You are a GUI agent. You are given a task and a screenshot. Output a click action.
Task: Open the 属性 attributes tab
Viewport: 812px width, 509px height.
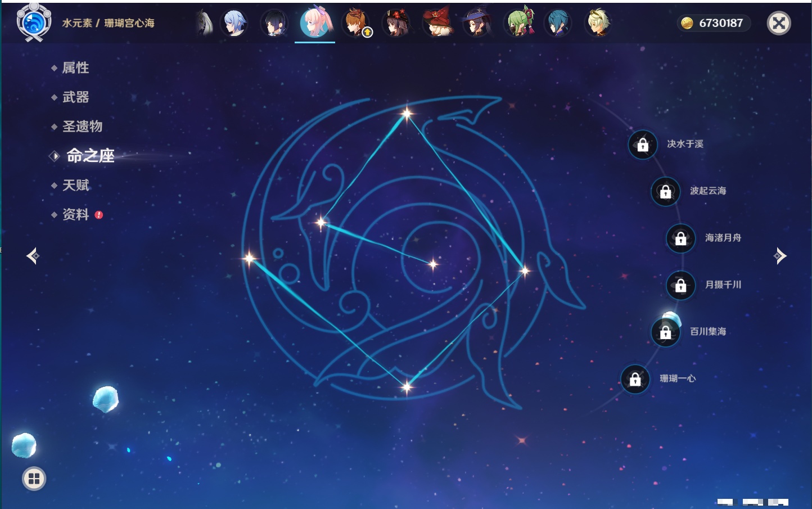pos(75,68)
